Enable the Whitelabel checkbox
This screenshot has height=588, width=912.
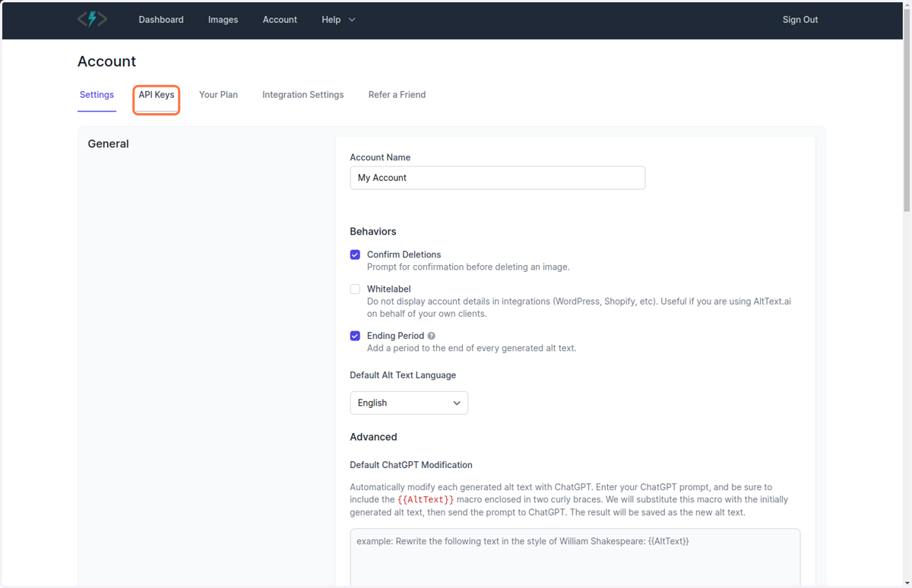(355, 289)
